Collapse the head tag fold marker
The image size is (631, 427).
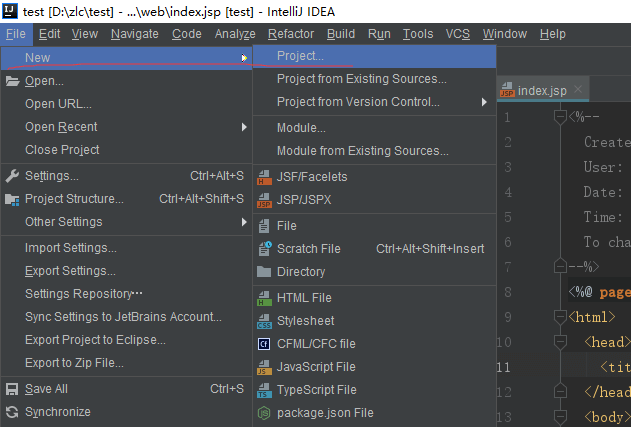pos(560,342)
